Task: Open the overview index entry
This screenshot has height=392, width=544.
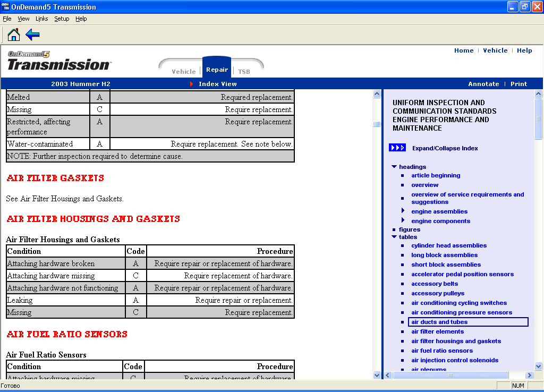Action: pos(424,185)
